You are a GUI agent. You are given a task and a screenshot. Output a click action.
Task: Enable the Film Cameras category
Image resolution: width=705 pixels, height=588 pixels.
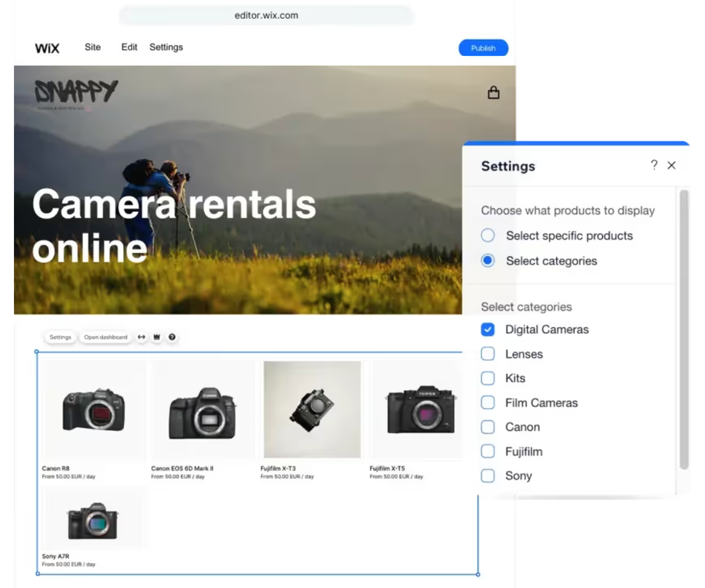tap(488, 403)
